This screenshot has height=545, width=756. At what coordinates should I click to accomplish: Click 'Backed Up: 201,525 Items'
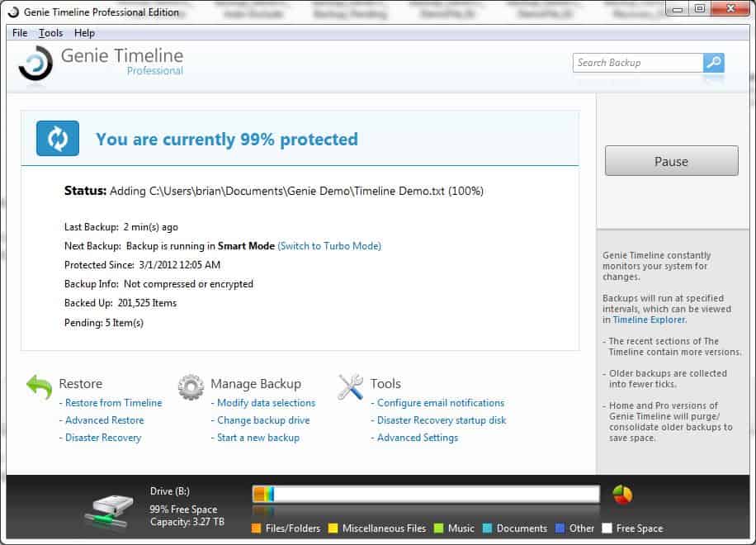click(120, 303)
